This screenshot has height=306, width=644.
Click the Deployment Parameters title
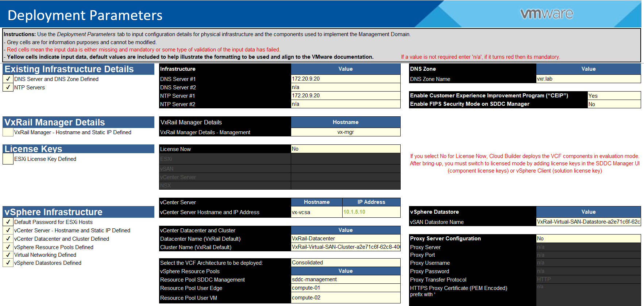tap(85, 15)
